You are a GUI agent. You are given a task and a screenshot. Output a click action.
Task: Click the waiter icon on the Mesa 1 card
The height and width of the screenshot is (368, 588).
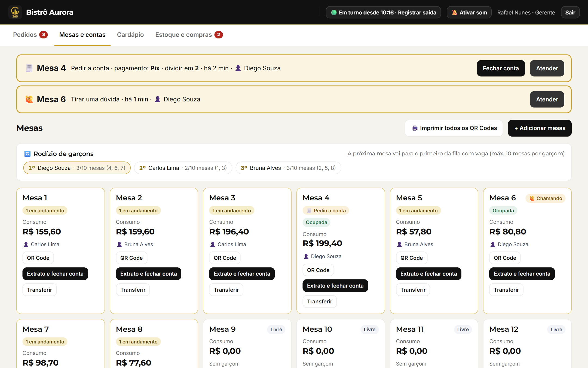click(26, 245)
